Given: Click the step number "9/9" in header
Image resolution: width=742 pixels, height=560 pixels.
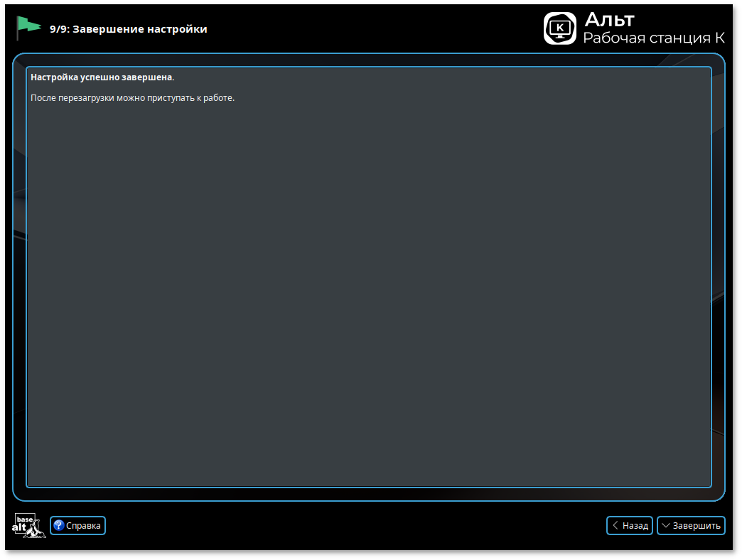Looking at the screenshot, I should [x=59, y=29].
